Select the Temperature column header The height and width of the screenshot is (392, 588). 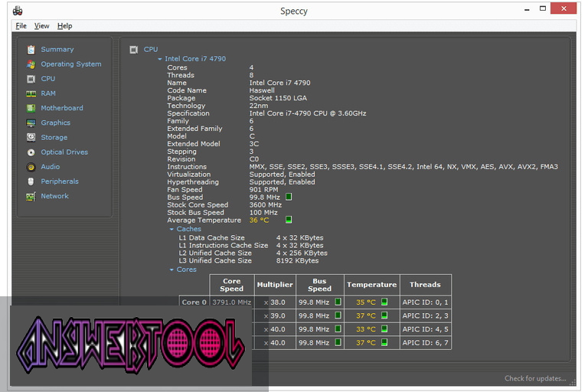click(371, 285)
